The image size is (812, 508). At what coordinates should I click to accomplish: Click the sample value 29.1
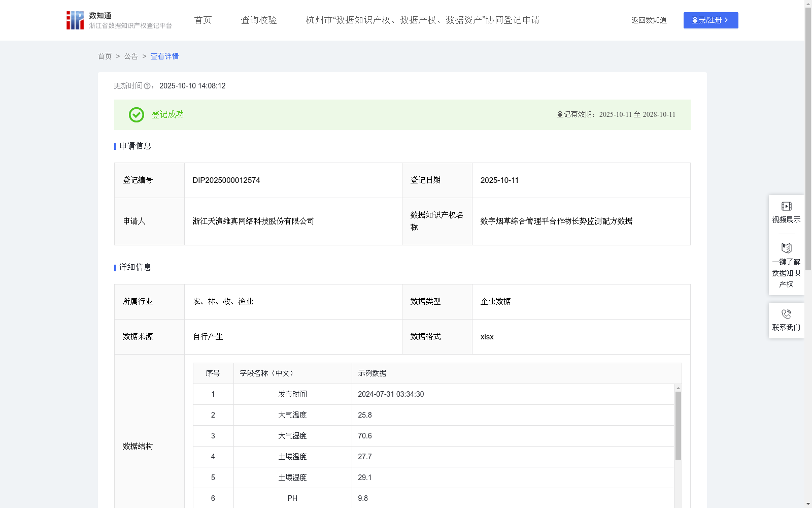point(365,478)
